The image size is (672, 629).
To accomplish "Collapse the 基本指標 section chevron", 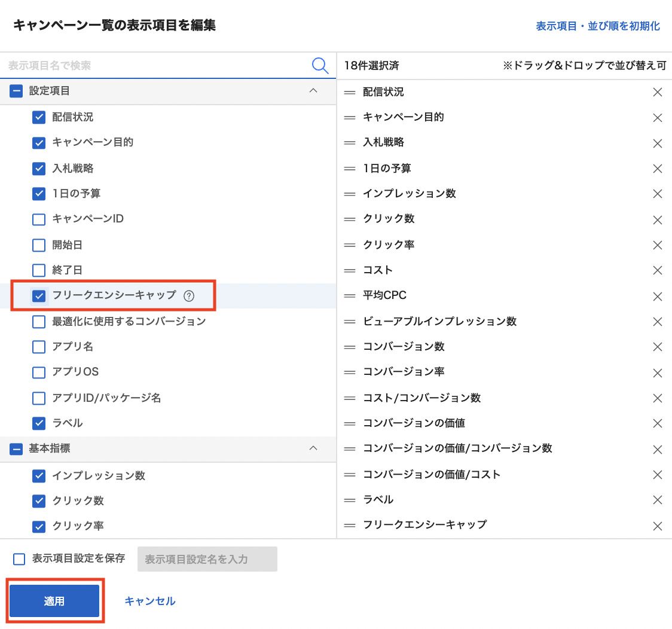I will coord(313,448).
